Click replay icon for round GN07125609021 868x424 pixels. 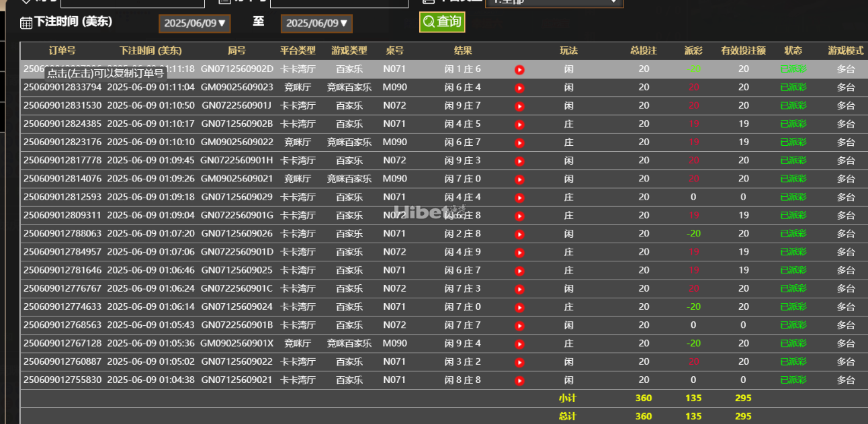(519, 380)
